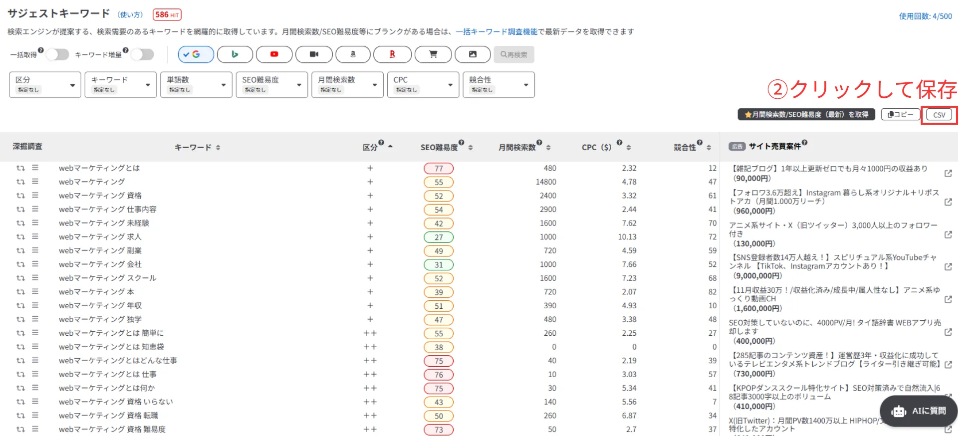
Task: Select the video camera source button
Action: pos(314,54)
